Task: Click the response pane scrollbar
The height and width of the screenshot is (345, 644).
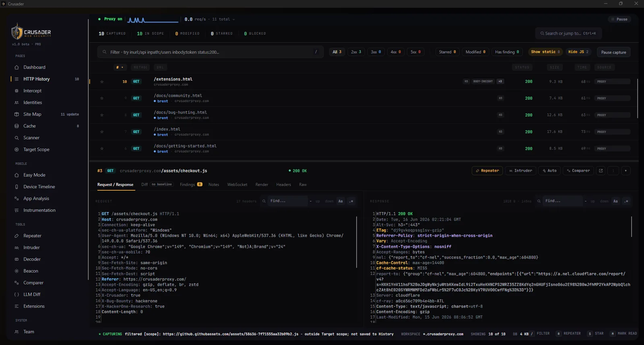Action: click(631, 226)
